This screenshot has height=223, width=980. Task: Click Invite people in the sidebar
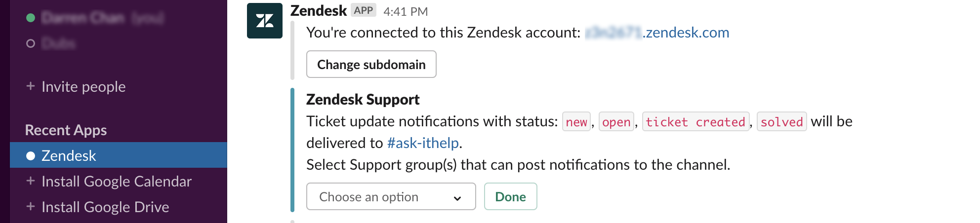(x=83, y=87)
